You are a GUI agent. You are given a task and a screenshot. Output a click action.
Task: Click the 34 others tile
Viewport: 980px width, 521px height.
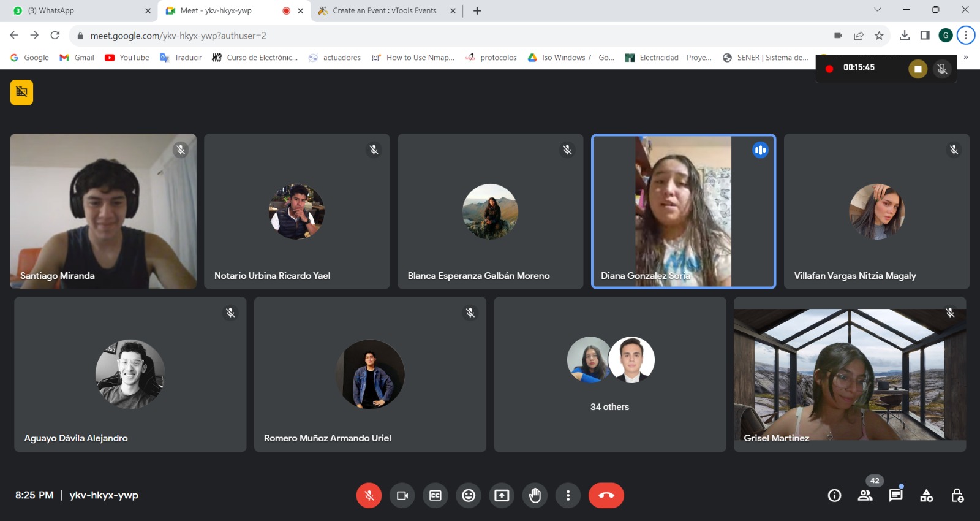click(x=609, y=375)
